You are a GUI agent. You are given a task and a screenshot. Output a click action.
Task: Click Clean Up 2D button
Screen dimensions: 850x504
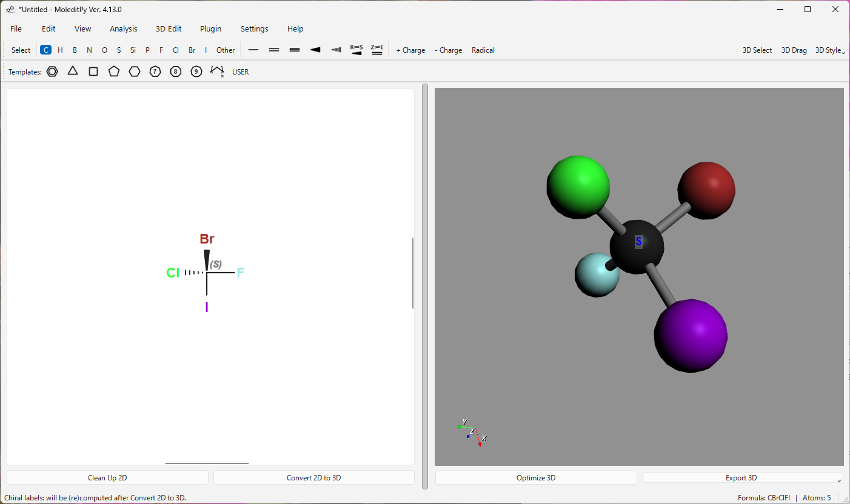pyautogui.click(x=107, y=477)
